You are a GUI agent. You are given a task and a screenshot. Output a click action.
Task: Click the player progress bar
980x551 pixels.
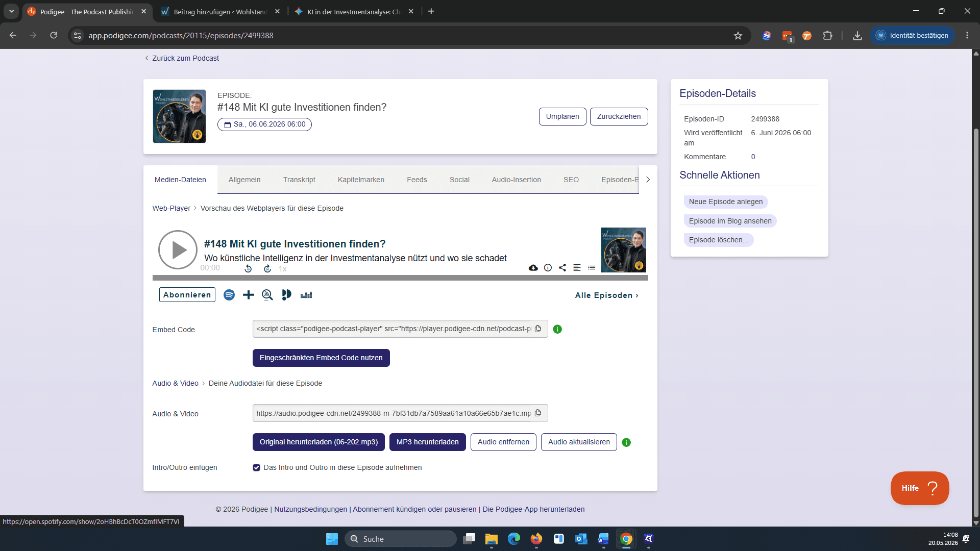point(400,278)
